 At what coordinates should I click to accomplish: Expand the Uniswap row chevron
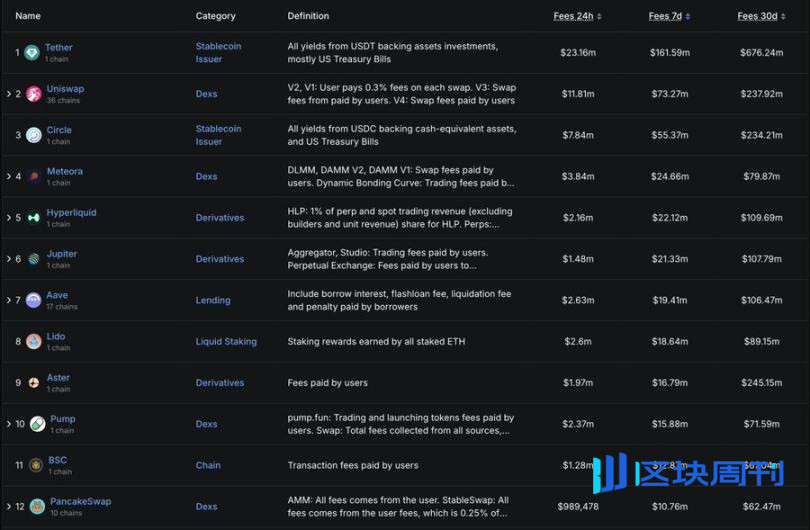(8, 94)
